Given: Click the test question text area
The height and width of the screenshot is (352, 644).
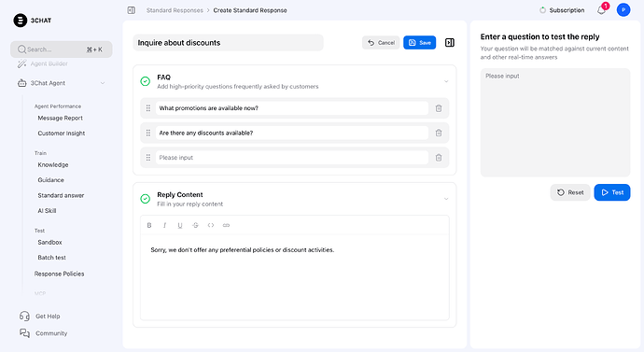Looking at the screenshot, I should (555, 122).
